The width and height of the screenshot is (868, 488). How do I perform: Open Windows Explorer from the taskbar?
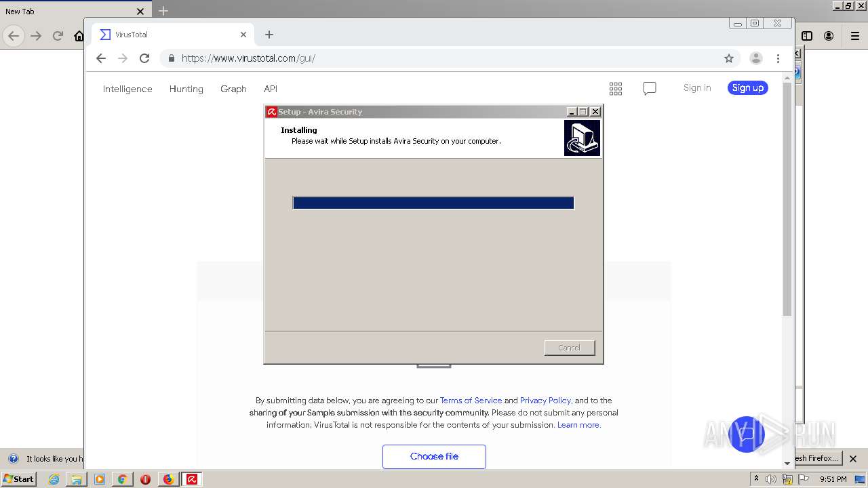tap(77, 479)
